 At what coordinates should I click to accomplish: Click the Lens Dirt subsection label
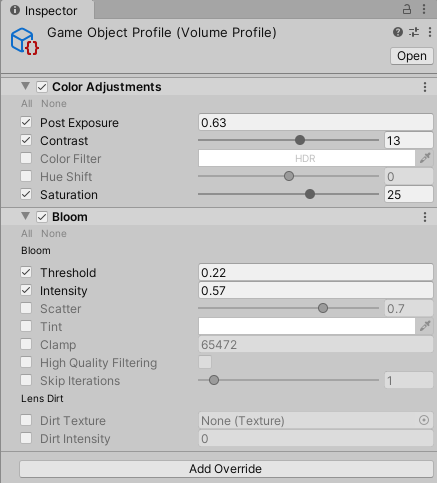pos(42,398)
